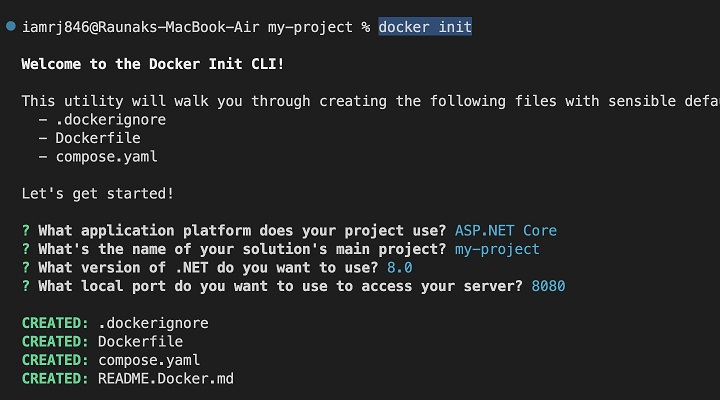
Task: Click the green CREATED label beside README.Docker.md
Action: coord(55,379)
